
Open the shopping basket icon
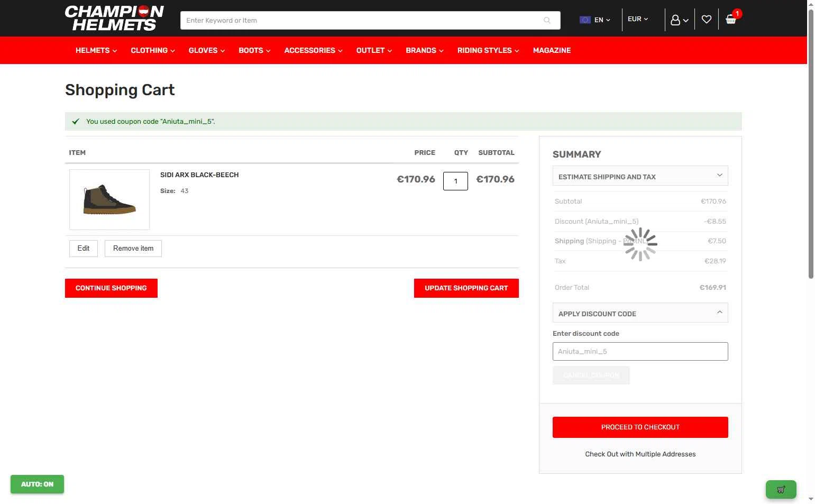tap(731, 20)
